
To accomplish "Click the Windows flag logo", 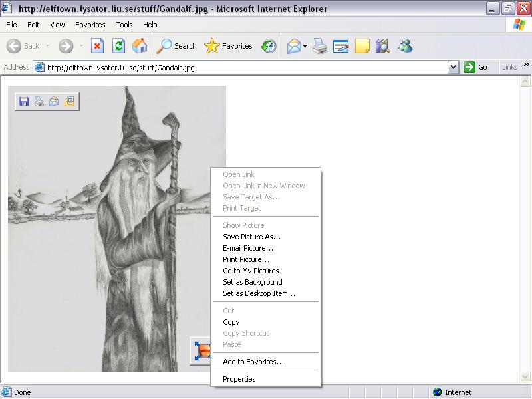I will 519,25.
